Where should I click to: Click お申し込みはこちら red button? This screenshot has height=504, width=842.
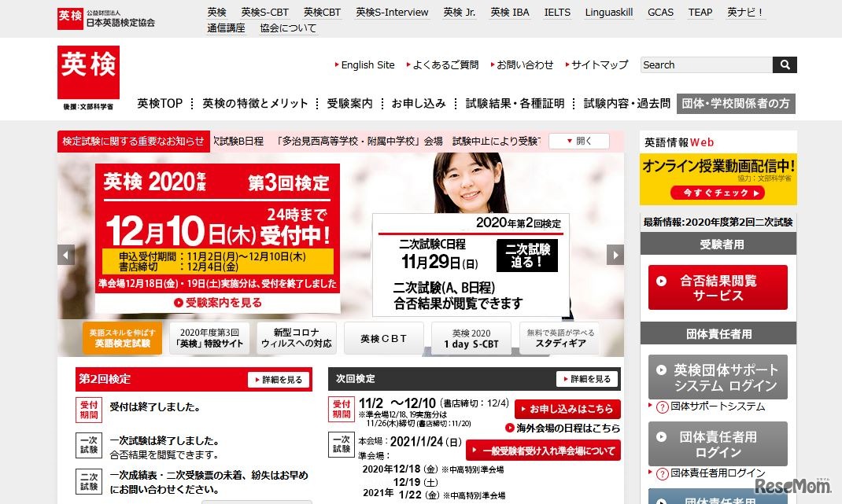click(x=567, y=409)
